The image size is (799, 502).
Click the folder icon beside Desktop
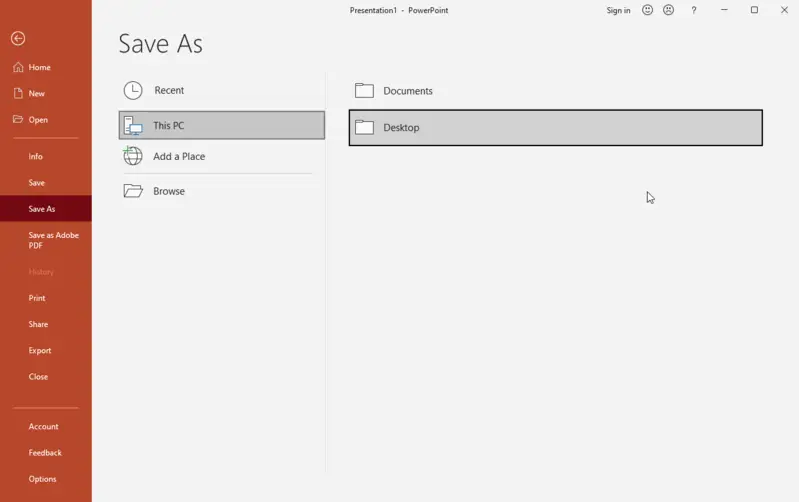364,127
